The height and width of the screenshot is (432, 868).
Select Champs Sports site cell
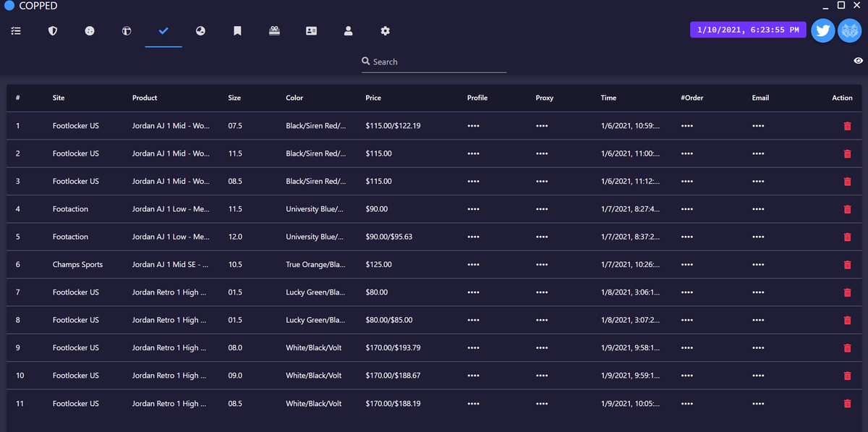77,265
